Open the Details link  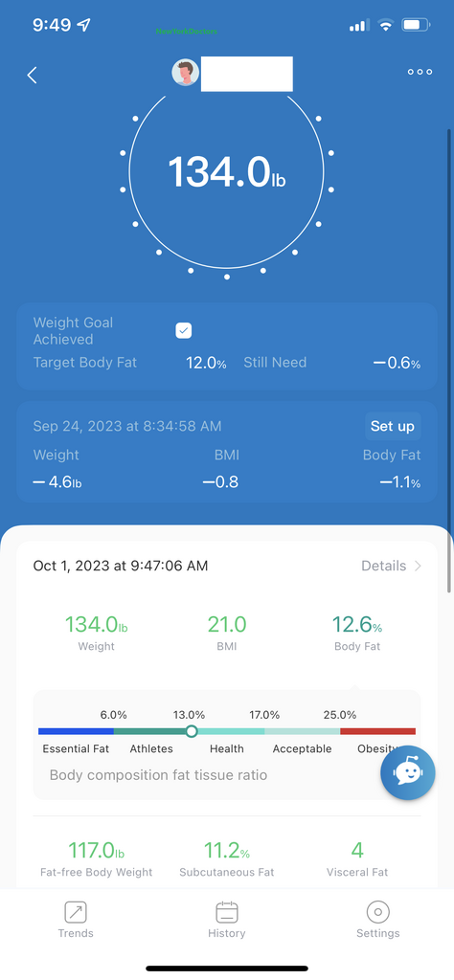coord(383,566)
